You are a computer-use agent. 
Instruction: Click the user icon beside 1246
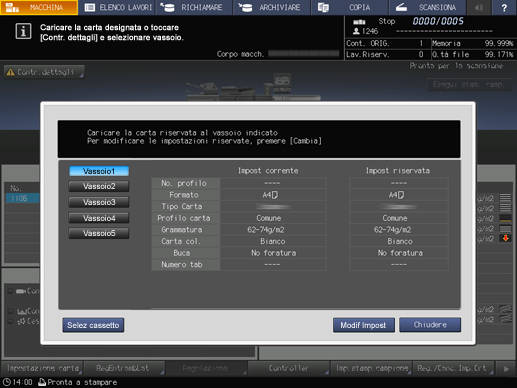tap(356, 31)
